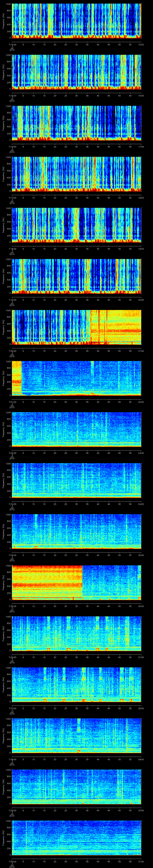Click the 15:00 end-of-axis time label

point(141,44)
